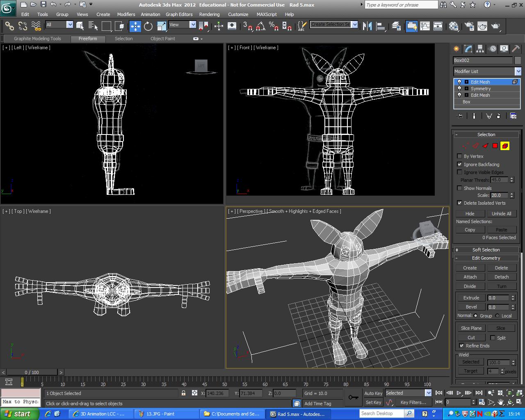Click the Mirror tool icon
Screen dimensions: 525x420
[367, 26]
